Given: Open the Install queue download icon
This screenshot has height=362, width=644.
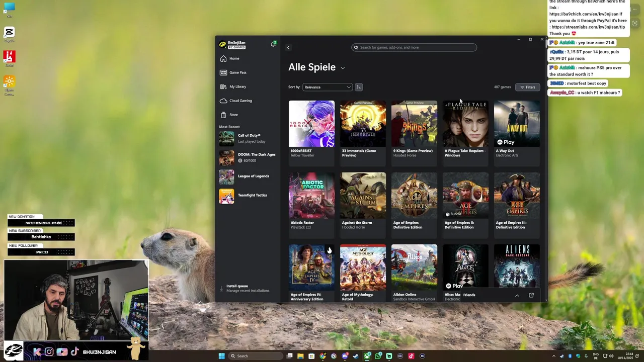Looking at the screenshot, I should (x=221, y=289).
